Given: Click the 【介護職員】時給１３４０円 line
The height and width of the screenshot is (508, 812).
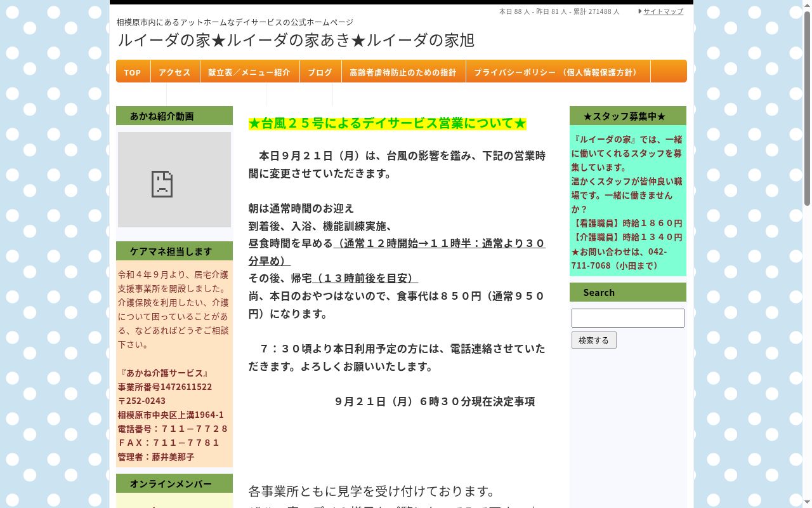Looking at the screenshot, I should tap(627, 237).
